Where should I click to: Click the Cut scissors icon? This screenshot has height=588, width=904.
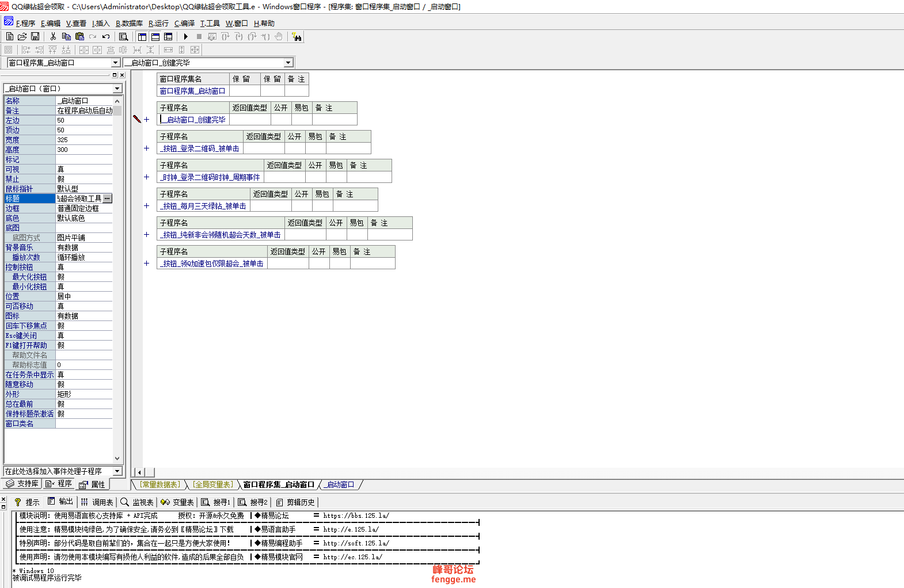point(53,36)
